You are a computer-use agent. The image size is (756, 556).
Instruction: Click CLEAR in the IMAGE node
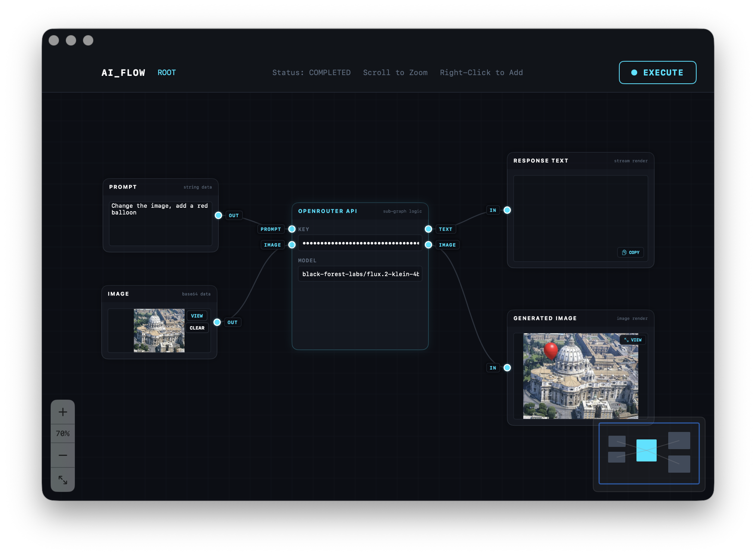[197, 328]
